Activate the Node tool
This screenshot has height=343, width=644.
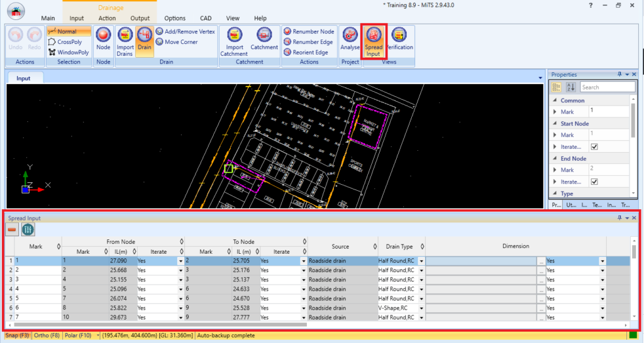103,39
